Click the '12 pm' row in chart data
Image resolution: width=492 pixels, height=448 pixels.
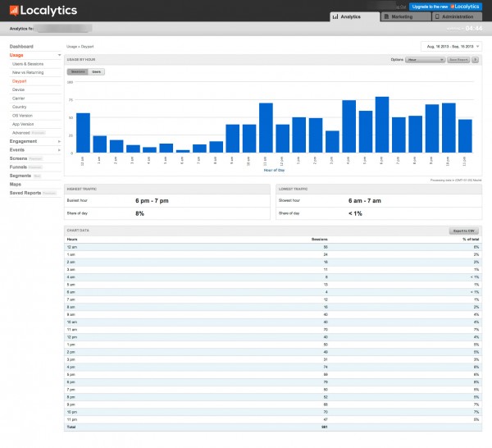tap(273, 337)
